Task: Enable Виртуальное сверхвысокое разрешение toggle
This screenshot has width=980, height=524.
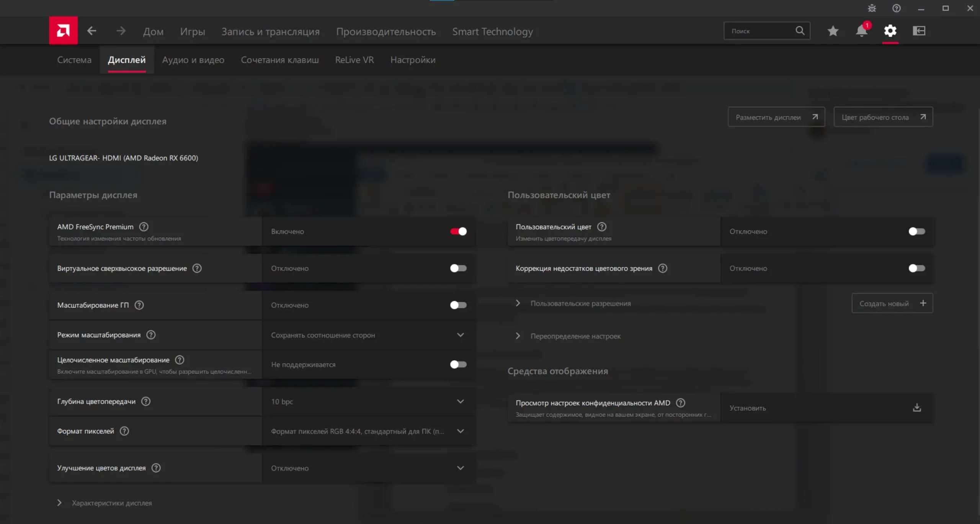Action: [x=458, y=268]
